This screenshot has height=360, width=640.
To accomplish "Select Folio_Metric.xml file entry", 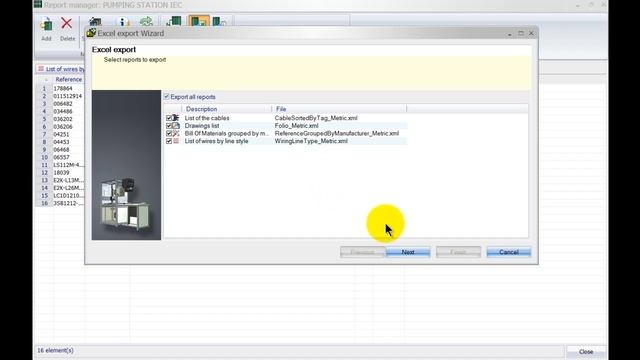I will (296, 126).
